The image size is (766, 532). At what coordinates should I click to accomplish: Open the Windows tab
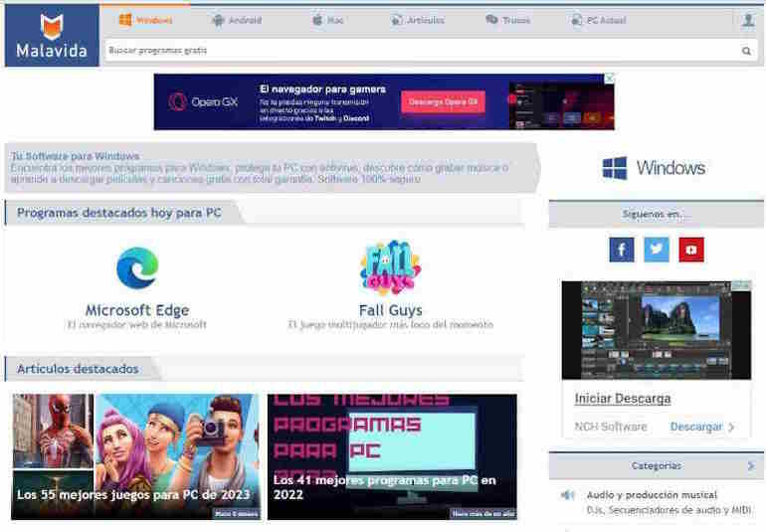pos(145,20)
